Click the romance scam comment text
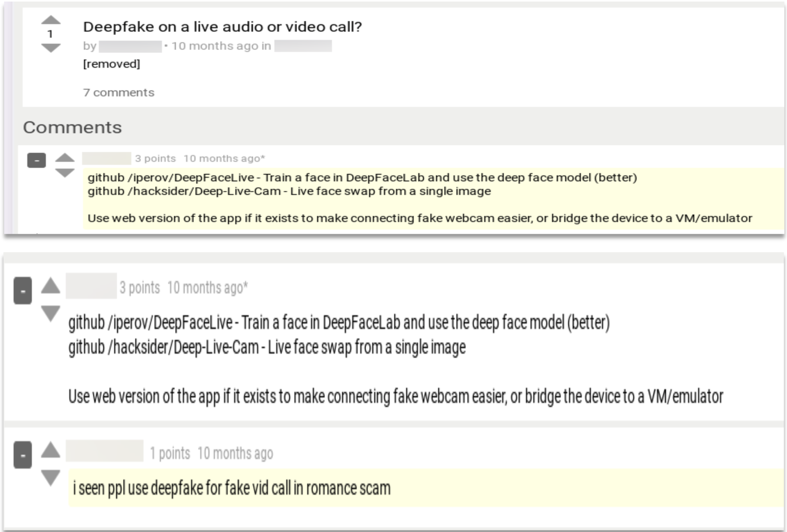787x532 pixels. click(x=232, y=488)
